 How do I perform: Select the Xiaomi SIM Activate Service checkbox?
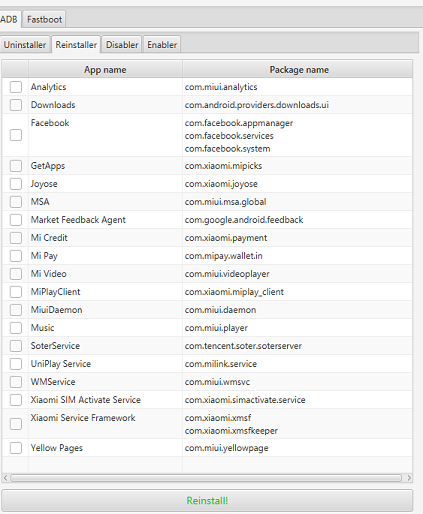(16, 400)
